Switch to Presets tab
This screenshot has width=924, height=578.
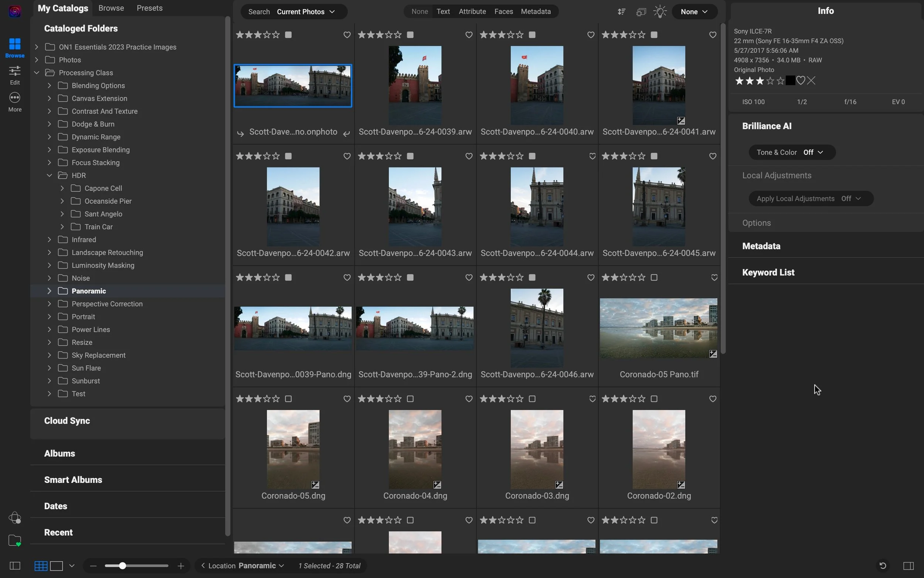click(150, 8)
